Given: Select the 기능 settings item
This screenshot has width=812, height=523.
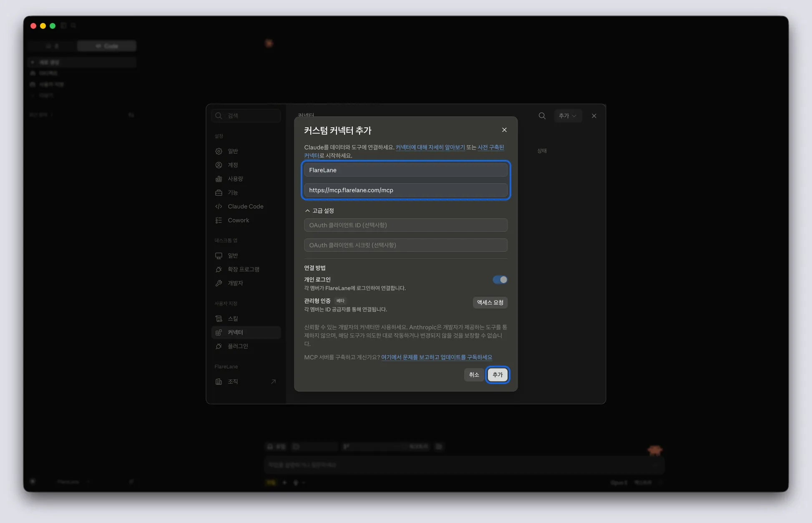Looking at the screenshot, I should pos(246,192).
